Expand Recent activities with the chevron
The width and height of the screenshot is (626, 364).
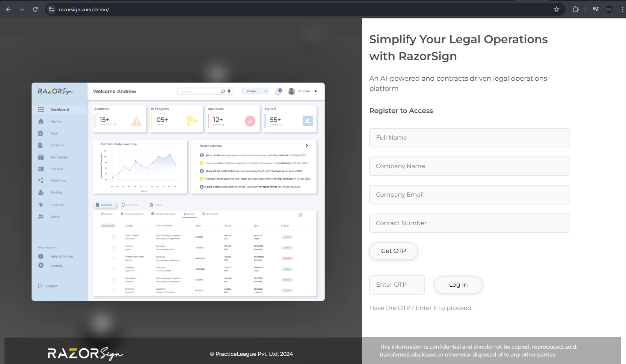click(307, 146)
